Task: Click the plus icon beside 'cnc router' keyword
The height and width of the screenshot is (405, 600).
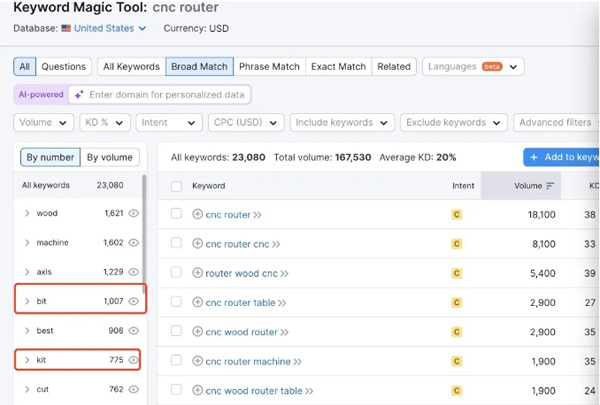Action: click(x=197, y=214)
